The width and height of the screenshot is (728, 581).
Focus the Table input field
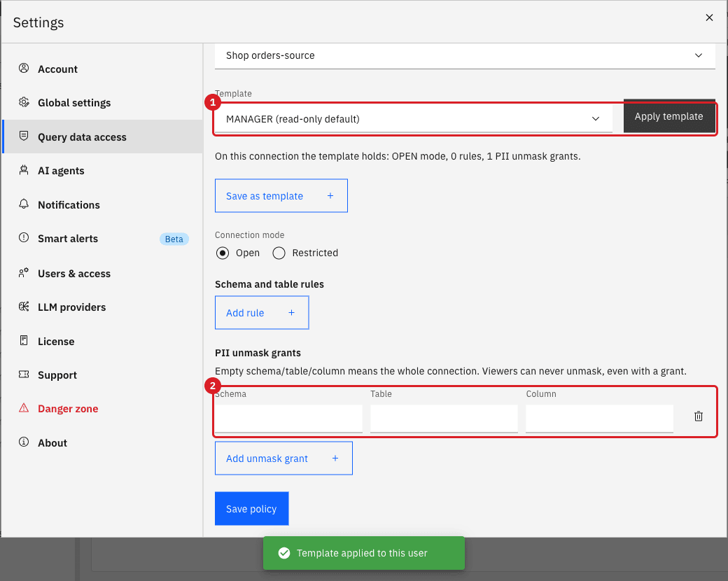tap(444, 419)
